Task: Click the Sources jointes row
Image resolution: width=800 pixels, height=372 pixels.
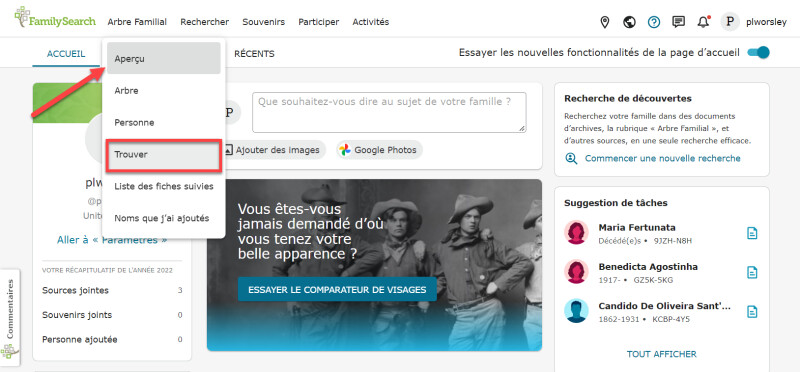Action: coord(112,290)
